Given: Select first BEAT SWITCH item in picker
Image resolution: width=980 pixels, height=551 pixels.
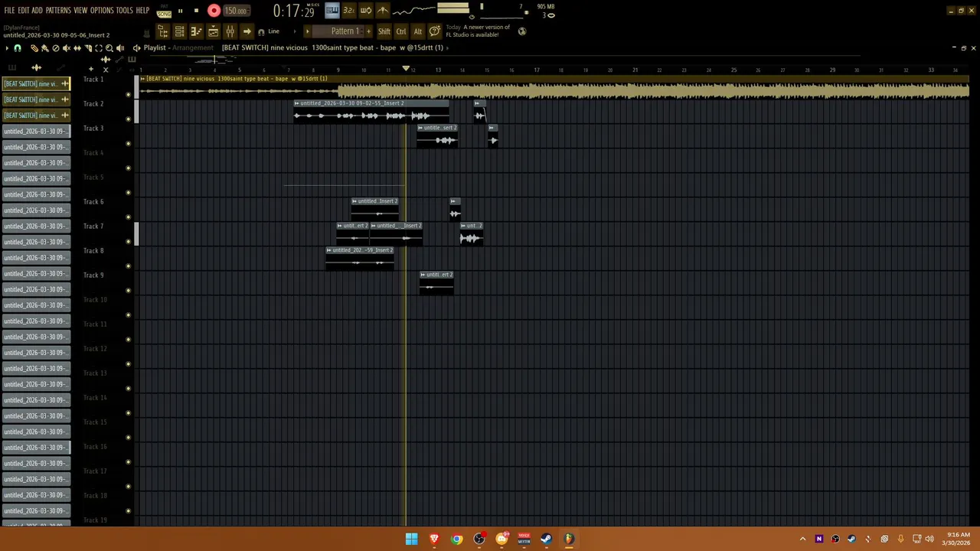Looking at the screenshot, I should coord(36,84).
